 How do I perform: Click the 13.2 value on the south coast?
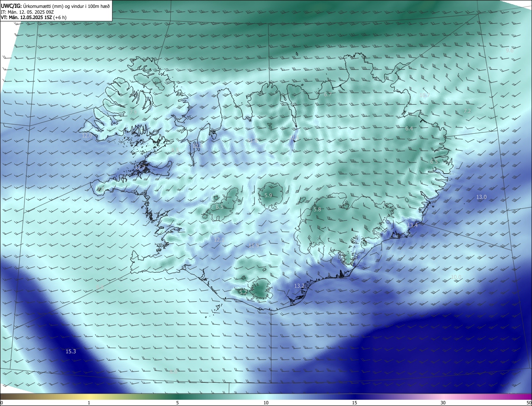click(299, 286)
